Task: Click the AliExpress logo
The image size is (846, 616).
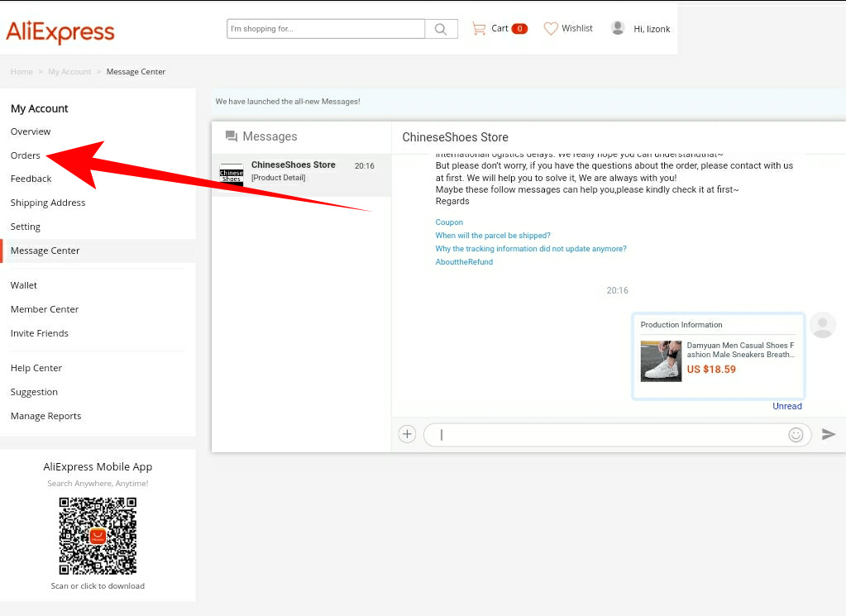Action: click(x=60, y=31)
